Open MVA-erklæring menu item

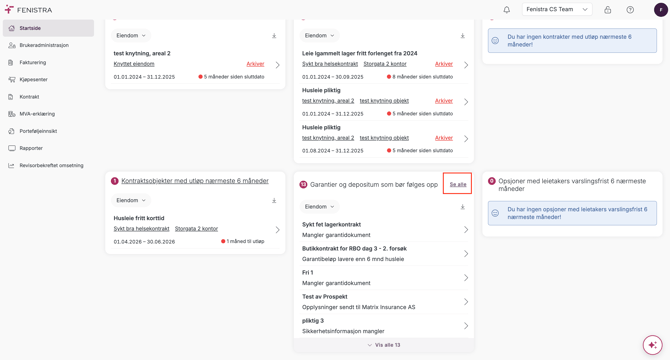click(48, 114)
